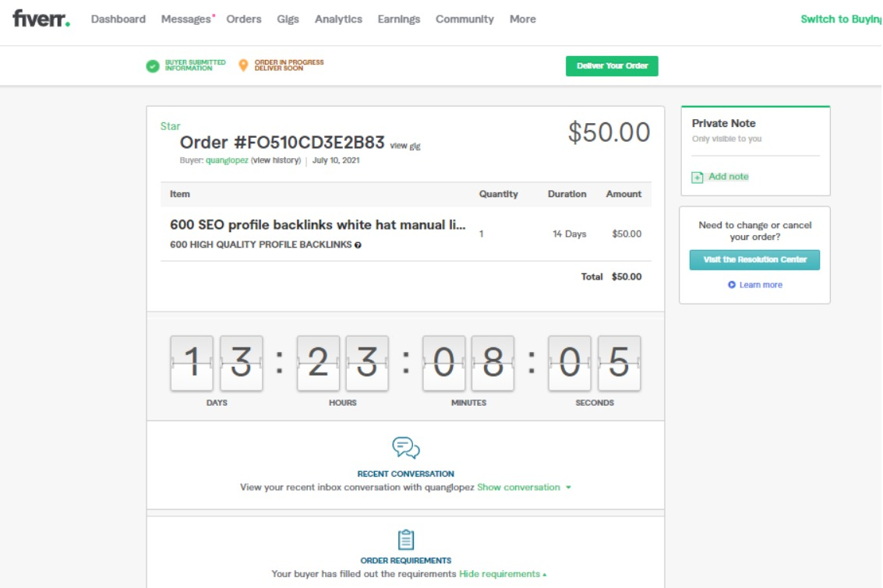The width and height of the screenshot is (883, 588).
Task: Go to the Earnings tab
Action: coord(398,19)
